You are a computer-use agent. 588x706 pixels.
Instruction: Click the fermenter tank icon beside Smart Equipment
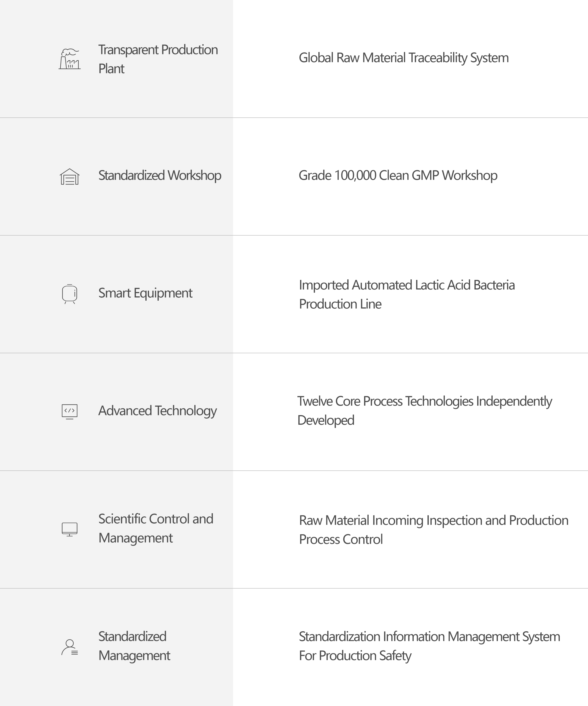[70, 294]
